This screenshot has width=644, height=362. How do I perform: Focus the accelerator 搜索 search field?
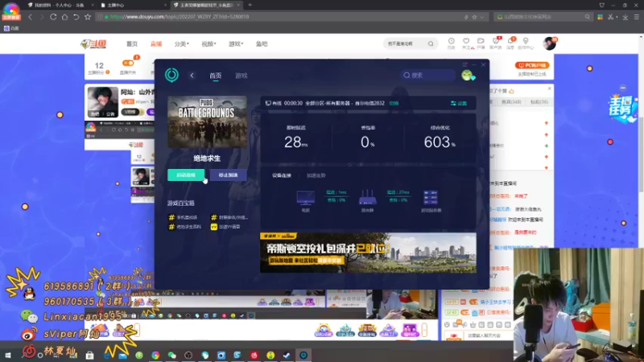click(x=428, y=75)
